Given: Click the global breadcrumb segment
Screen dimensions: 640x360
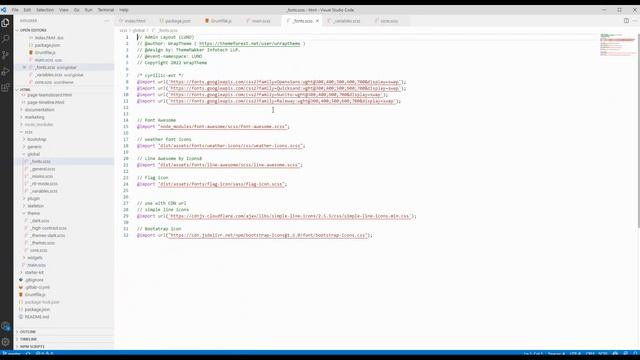Looking at the screenshot, I should coord(138,31).
